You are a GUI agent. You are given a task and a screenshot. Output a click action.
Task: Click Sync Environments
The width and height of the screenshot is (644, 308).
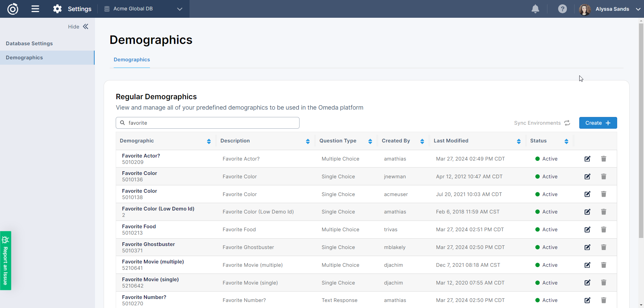tap(542, 123)
